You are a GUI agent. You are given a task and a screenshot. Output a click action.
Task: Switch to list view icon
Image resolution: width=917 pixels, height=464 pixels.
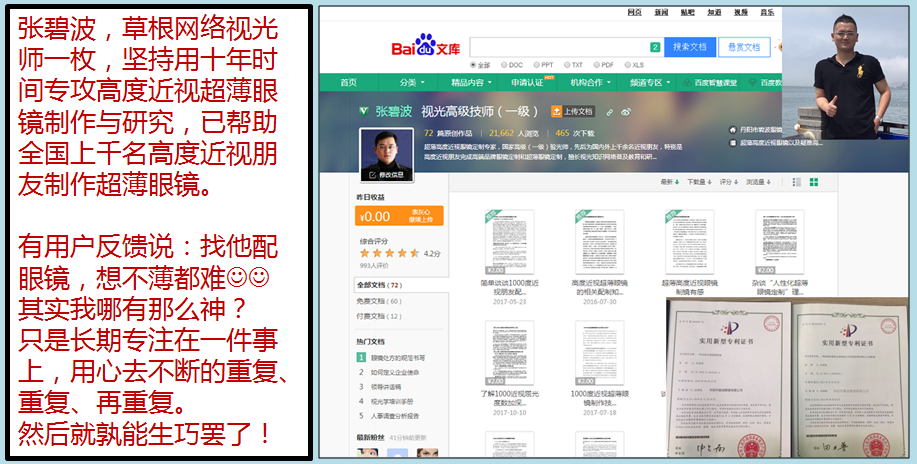(x=796, y=182)
